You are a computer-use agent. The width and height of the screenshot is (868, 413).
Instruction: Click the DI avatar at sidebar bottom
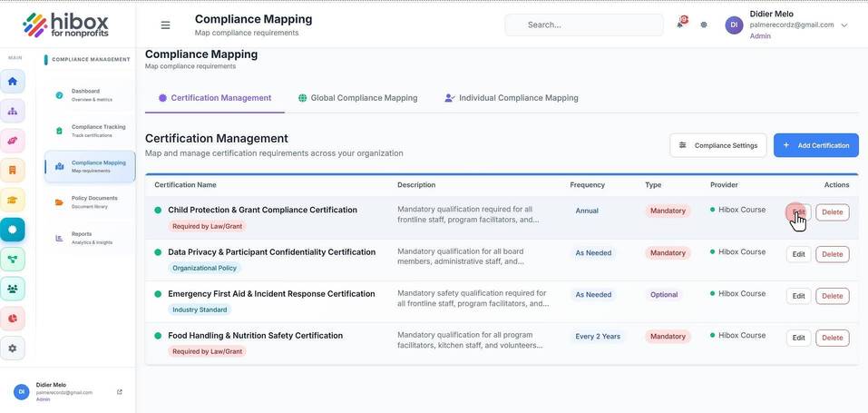(22, 391)
